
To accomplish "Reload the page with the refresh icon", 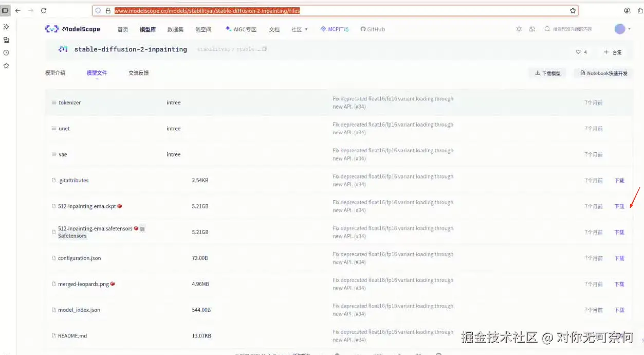I will (x=44, y=10).
